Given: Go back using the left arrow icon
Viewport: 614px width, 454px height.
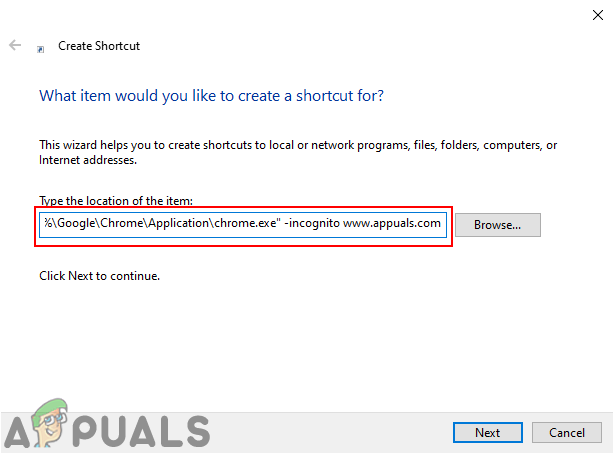Looking at the screenshot, I should tap(15, 45).
